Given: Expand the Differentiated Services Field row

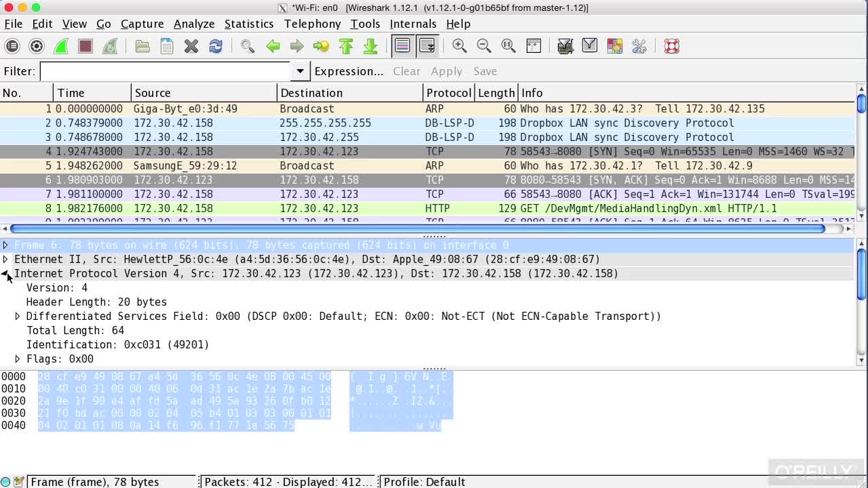Looking at the screenshot, I should tap(18, 316).
